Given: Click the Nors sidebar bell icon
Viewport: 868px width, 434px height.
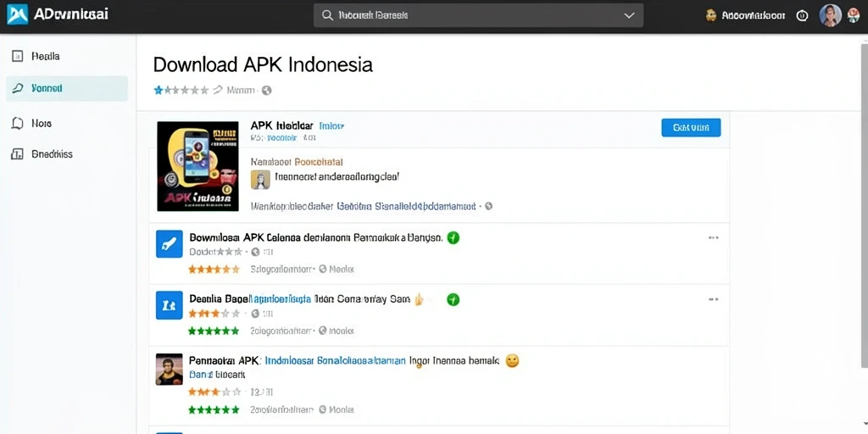Looking at the screenshot, I should [x=17, y=123].
